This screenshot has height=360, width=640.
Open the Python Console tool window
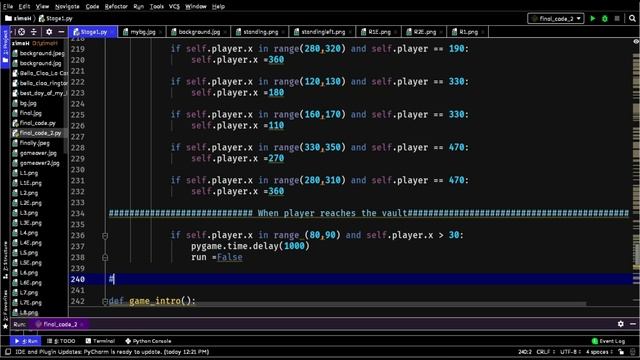pos(148,341)
